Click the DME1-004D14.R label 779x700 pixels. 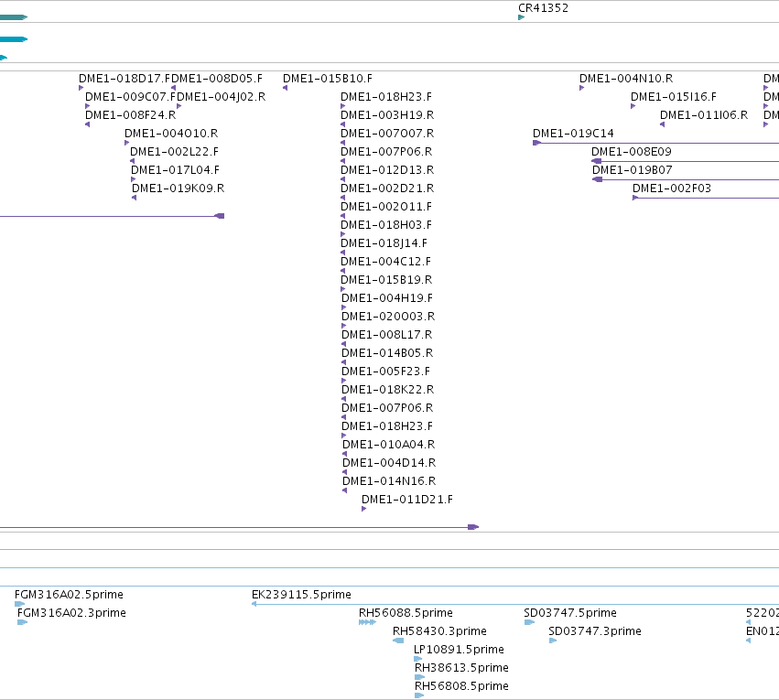point(389,463)
